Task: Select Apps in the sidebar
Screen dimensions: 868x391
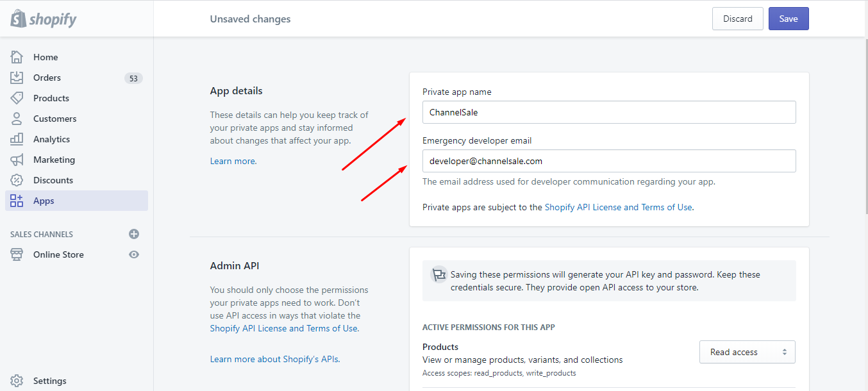Action: tap(76, 201)
